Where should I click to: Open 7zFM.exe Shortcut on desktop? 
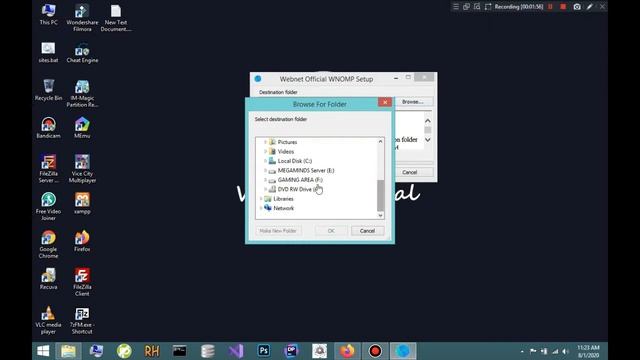coord(82,320)
